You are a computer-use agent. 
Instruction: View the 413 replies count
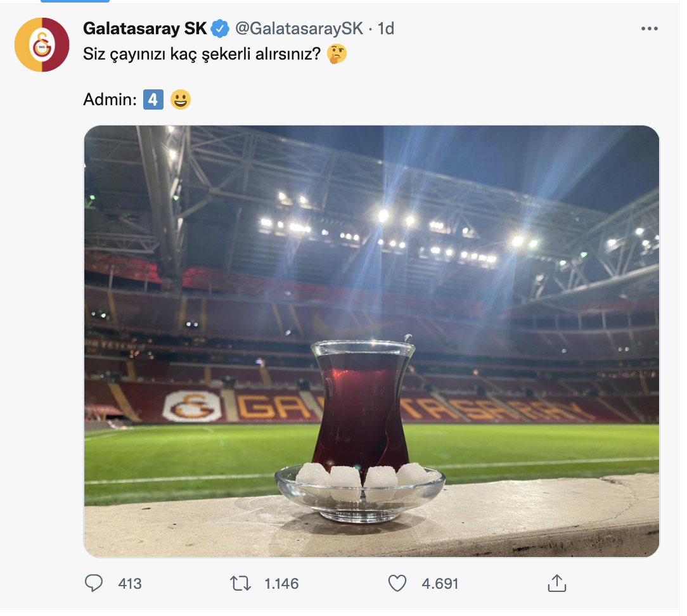point(130,584)
